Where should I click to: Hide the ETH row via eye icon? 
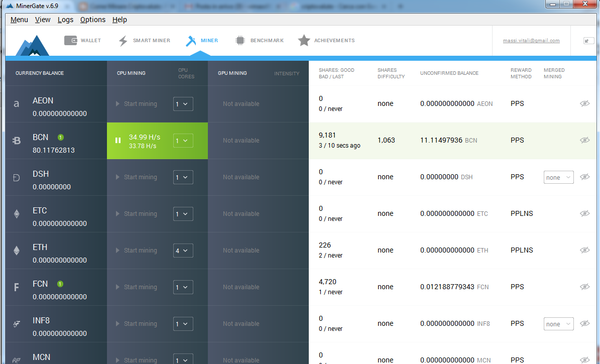585,250
